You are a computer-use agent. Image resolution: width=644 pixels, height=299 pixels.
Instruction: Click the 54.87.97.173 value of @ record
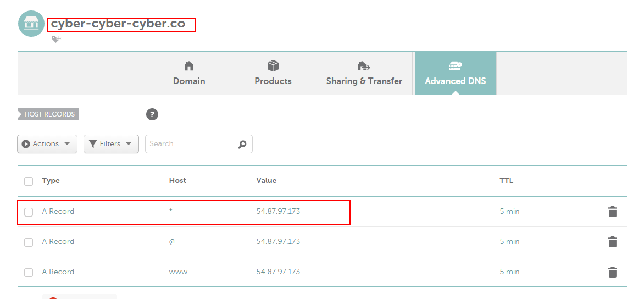pyautogui.click(x=278, y=241)
